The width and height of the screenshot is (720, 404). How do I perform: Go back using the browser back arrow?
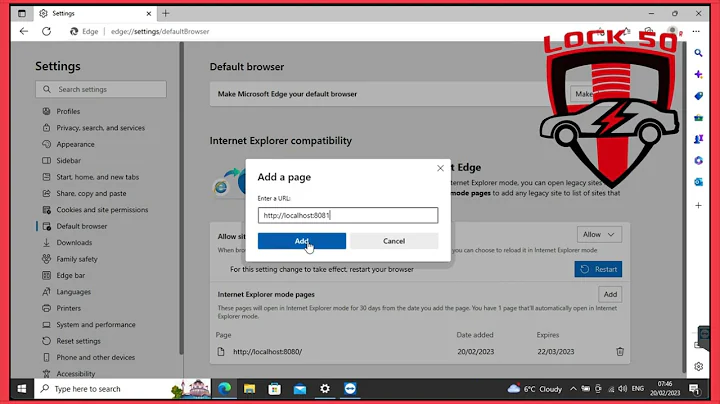click(23, 31)
